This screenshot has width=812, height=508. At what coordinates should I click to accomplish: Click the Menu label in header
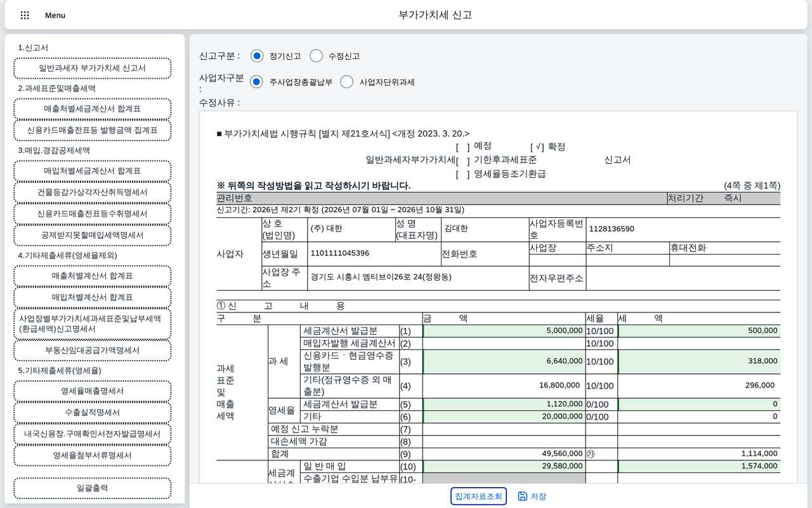55,15
